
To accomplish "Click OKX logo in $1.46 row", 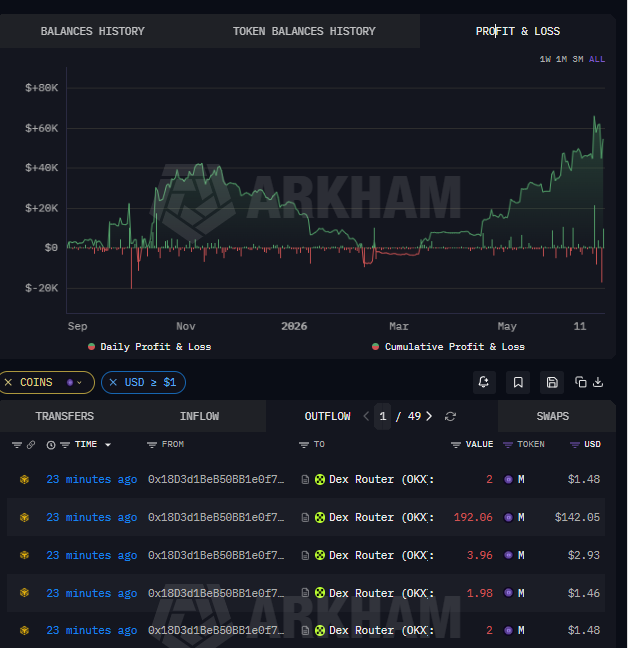I will pyautogui.click(x=320, y=593).
